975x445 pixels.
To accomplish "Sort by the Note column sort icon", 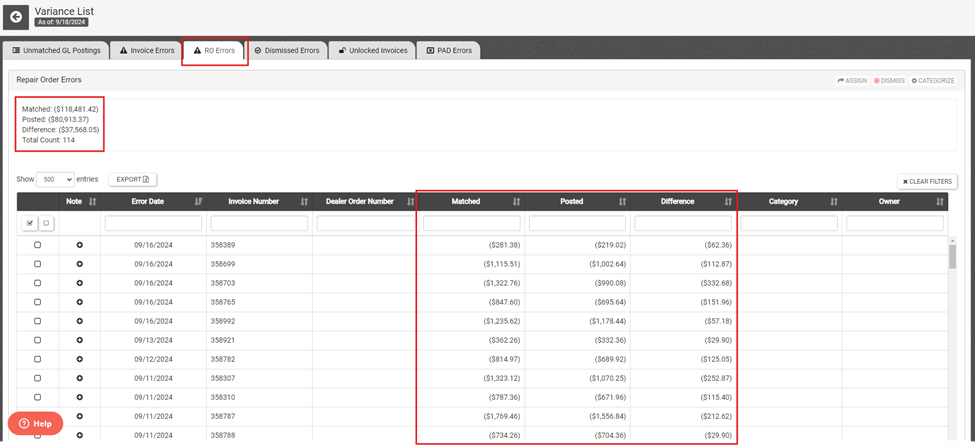I will [93, 201].
